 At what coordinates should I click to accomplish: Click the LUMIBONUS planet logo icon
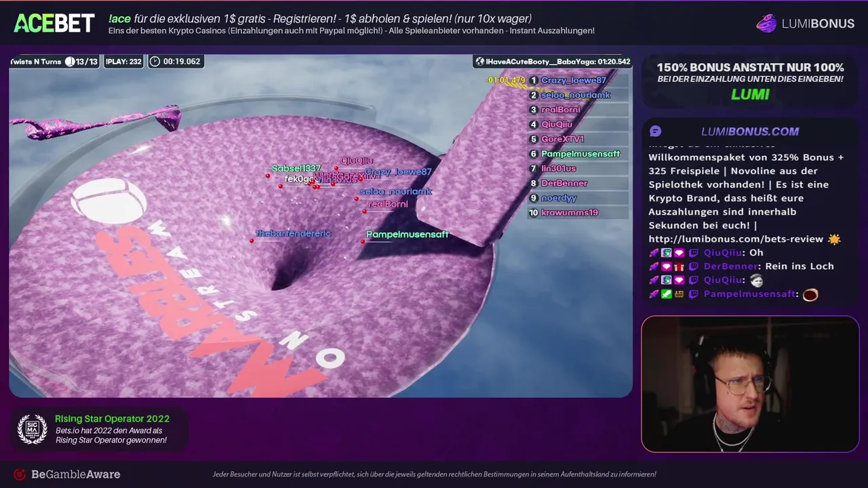click(766, 23)
